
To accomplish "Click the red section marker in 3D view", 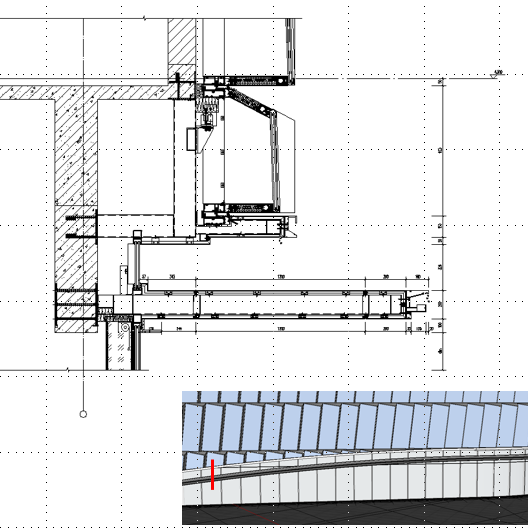I will coord(212,474).
